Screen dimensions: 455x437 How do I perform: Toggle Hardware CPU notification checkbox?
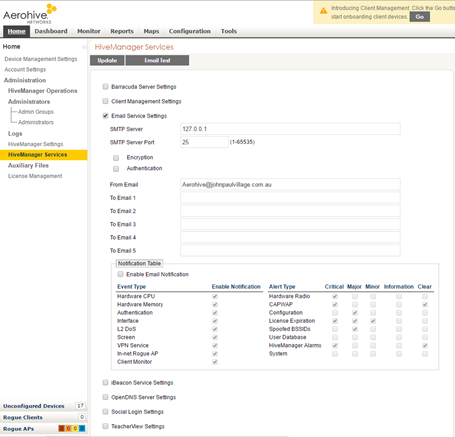tap(215, 296)
